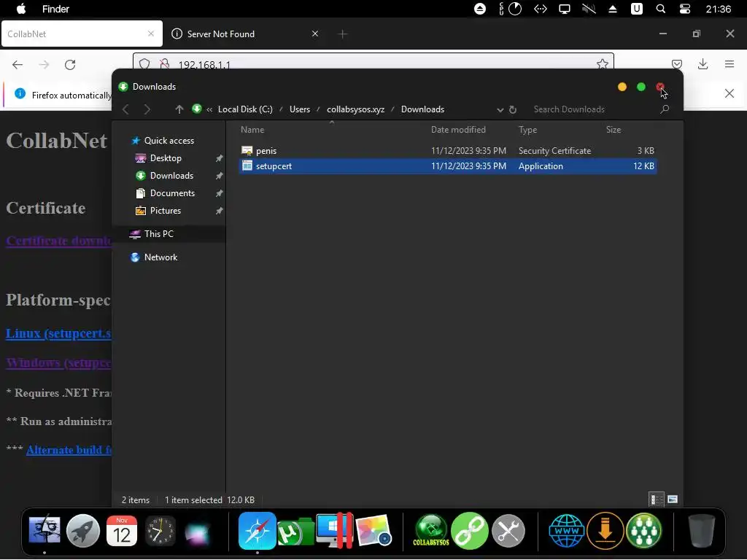The height and width of the screenshot is (560, 747).
Task: Open Pictures in sidebar
Action: [x=166, y=211]
